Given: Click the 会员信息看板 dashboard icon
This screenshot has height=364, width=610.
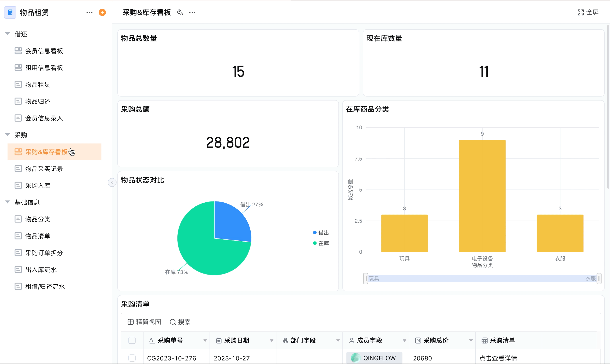Looking at the screenshot, I should [18, 51].
